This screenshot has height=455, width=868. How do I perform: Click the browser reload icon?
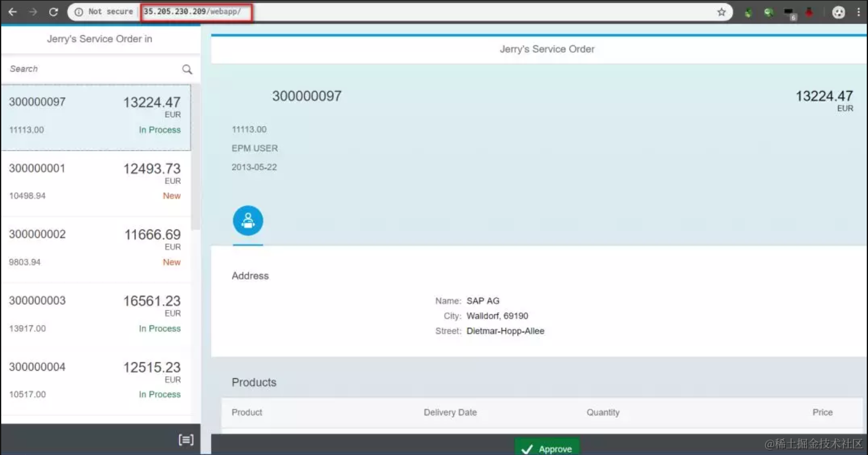pyautogui.click(x=54, y=11)
